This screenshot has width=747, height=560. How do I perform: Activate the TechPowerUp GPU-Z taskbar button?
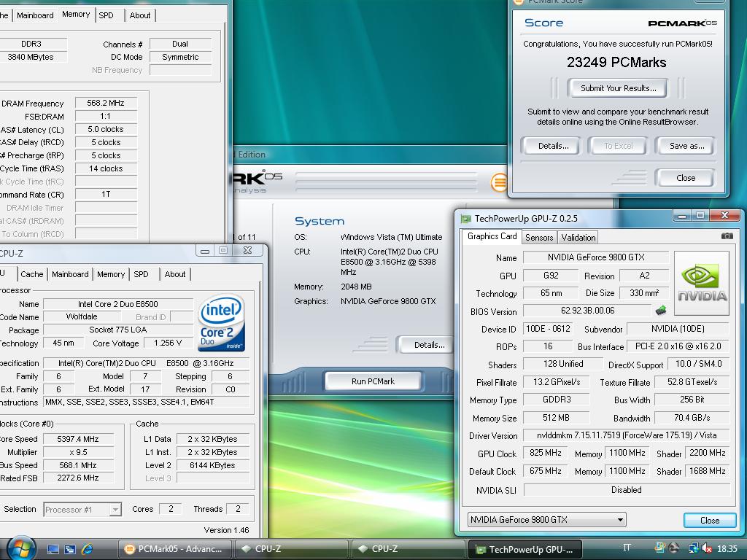pos(525,549)
